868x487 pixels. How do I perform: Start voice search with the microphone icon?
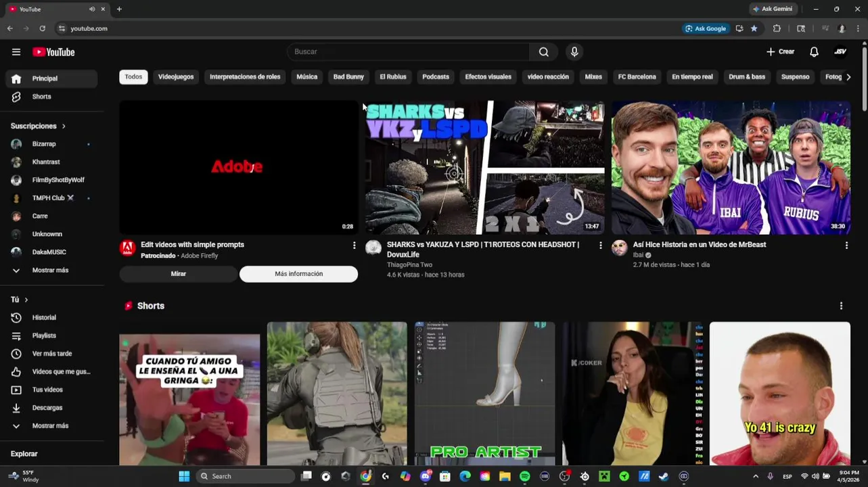coord(574,52)
